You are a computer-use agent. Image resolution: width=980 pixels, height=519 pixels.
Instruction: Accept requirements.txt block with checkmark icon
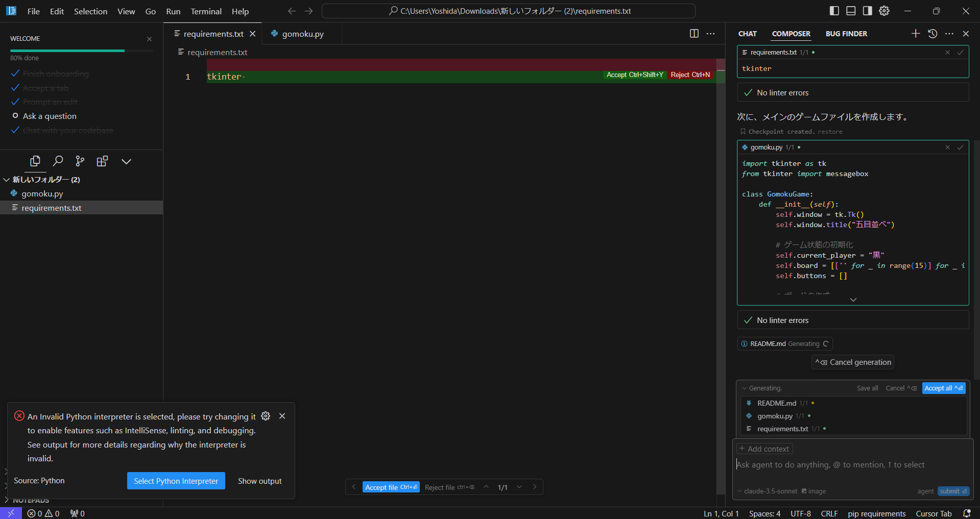tap(960, 53)
